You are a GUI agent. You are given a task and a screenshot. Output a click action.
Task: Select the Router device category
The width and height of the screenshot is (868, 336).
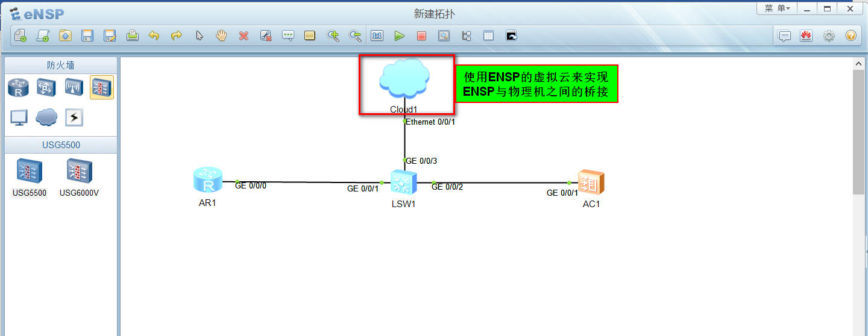(x=18, y=87)
